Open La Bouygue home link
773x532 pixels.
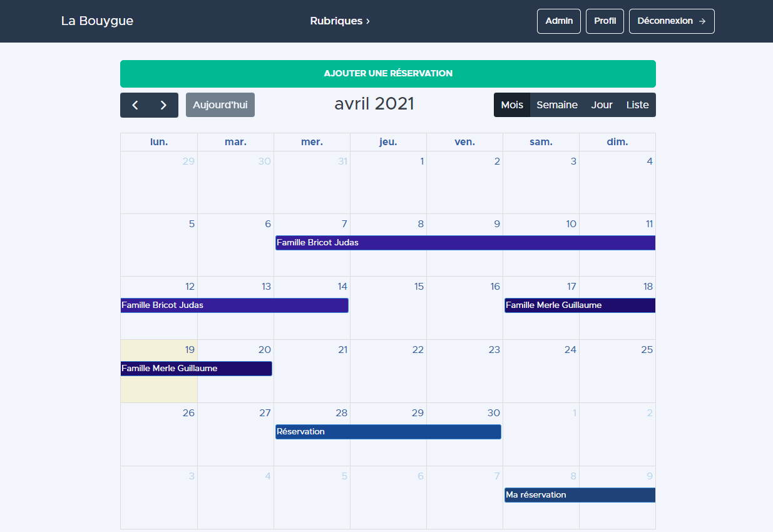coord(97,21)
